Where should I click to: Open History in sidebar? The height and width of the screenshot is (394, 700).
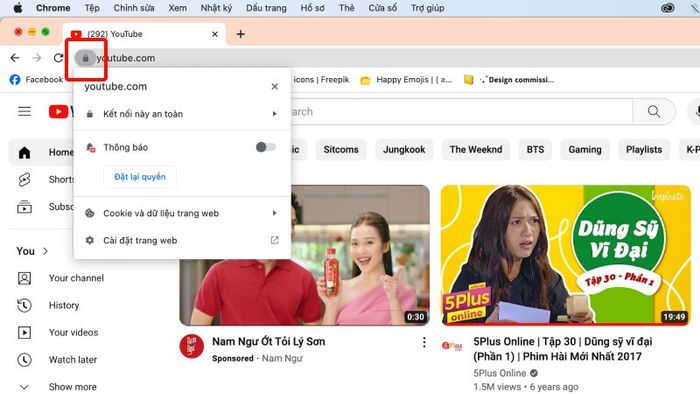click(49, 305)
